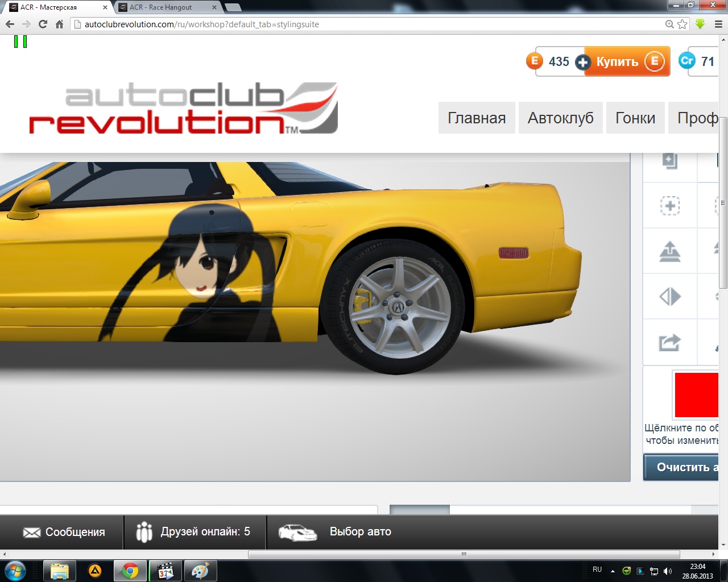
Task: Click the friends people icon
Action: point(144,532)
